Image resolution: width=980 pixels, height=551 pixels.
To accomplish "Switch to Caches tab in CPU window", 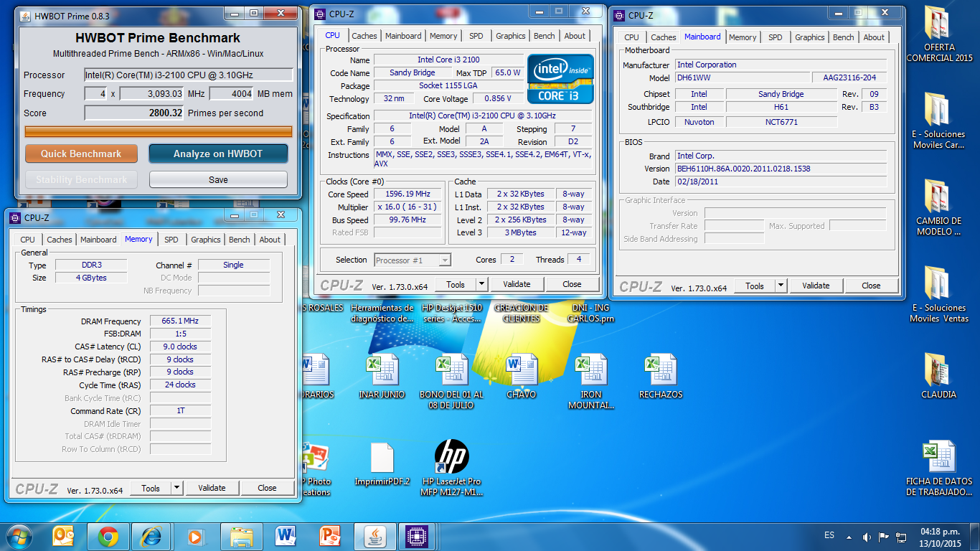I will point(364,36).
